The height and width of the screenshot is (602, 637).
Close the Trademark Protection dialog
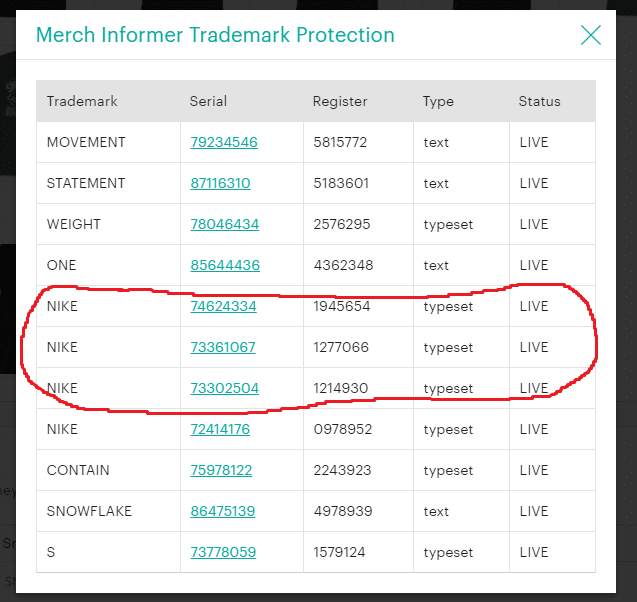click(591, 35)
